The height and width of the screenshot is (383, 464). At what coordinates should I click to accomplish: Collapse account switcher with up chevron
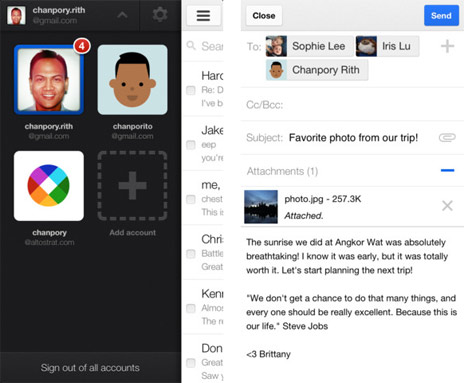click(x=122, y=15)
